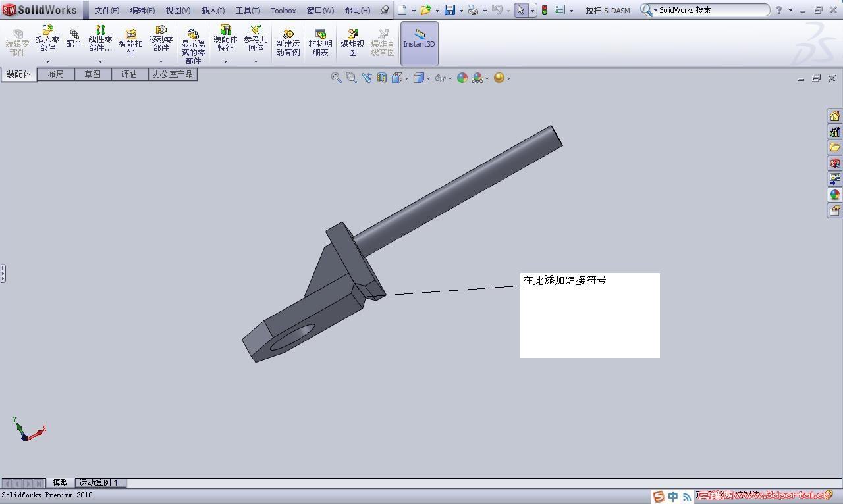Click the Previous View icon
The image size is (843, 504).
click(366, 78)
